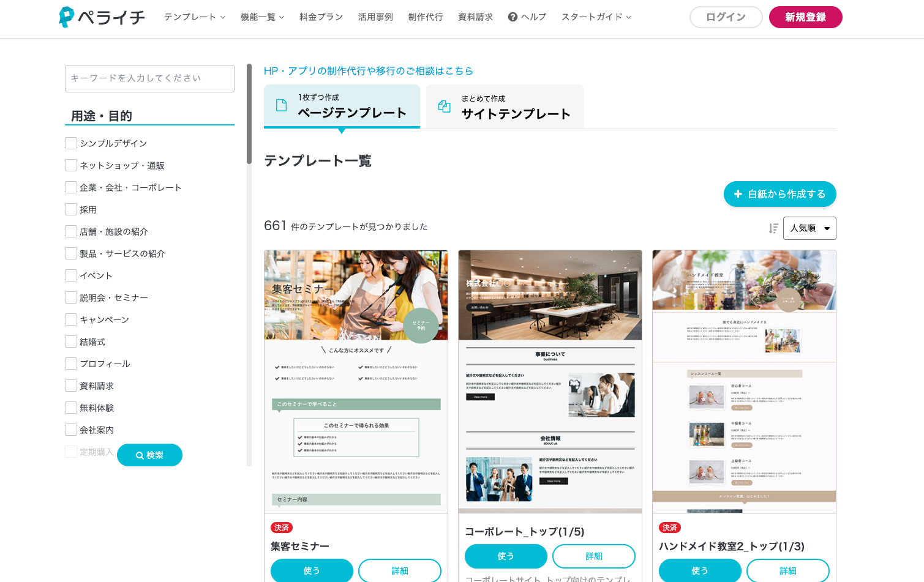Click the 決済 badge on 集客セミナー

[x=282, y=528]
